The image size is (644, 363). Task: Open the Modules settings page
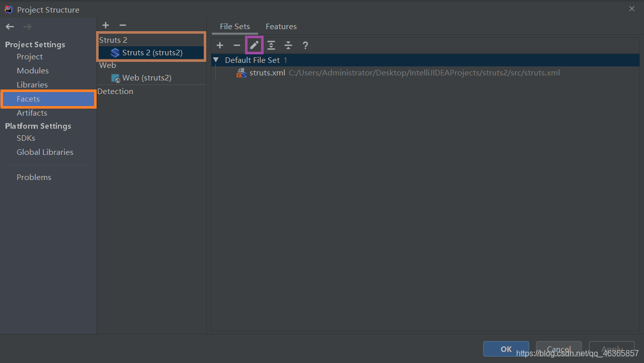[x=33, y=71]
